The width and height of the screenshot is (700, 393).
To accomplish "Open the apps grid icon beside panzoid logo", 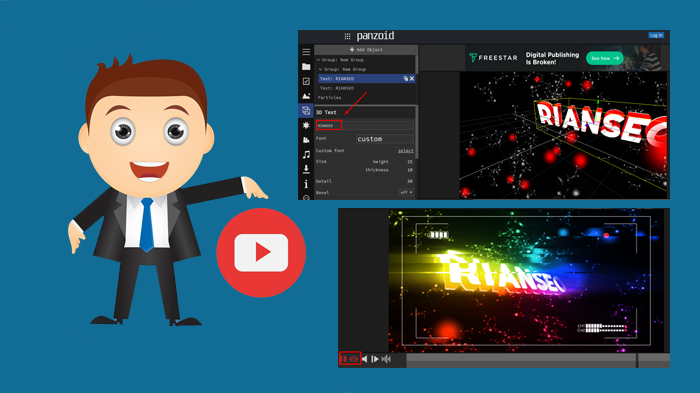I will tap(347, 36).
